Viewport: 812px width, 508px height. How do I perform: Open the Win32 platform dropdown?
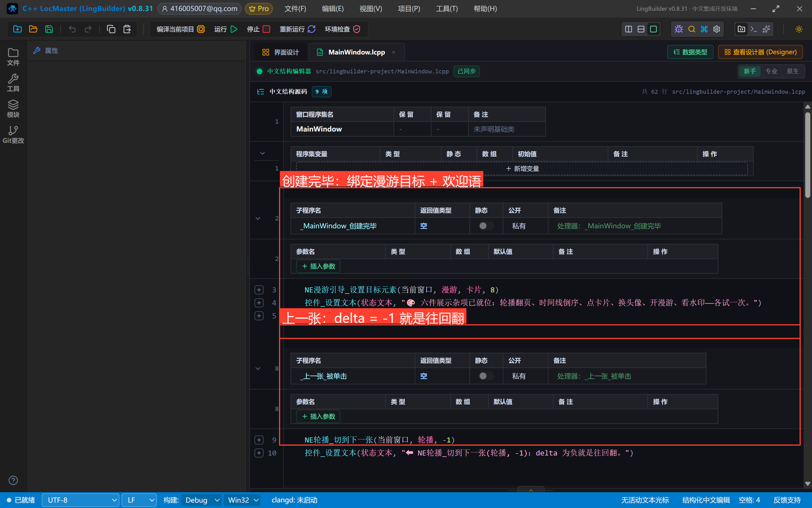pyautogui.click(x=242, y=500)
